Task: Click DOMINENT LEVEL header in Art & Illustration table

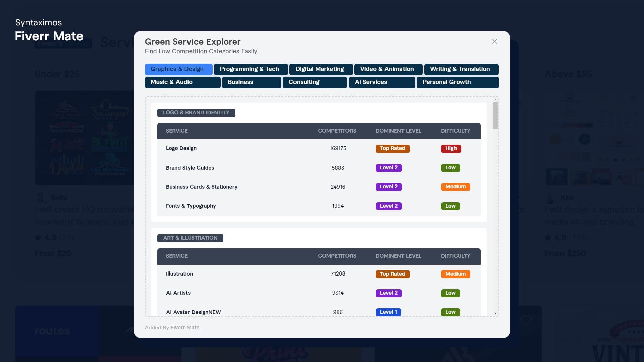Action: (x=398, y=256)
